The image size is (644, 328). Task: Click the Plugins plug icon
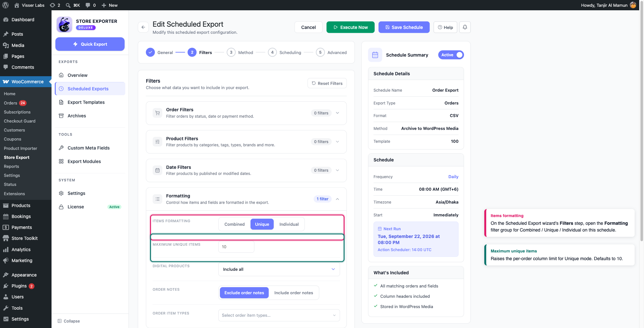[x=6, y=286]
